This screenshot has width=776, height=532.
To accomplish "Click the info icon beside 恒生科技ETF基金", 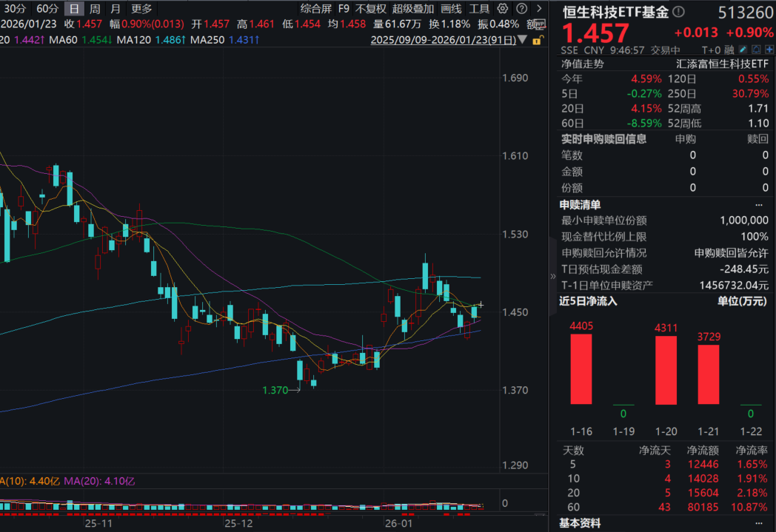I will 679,13.
